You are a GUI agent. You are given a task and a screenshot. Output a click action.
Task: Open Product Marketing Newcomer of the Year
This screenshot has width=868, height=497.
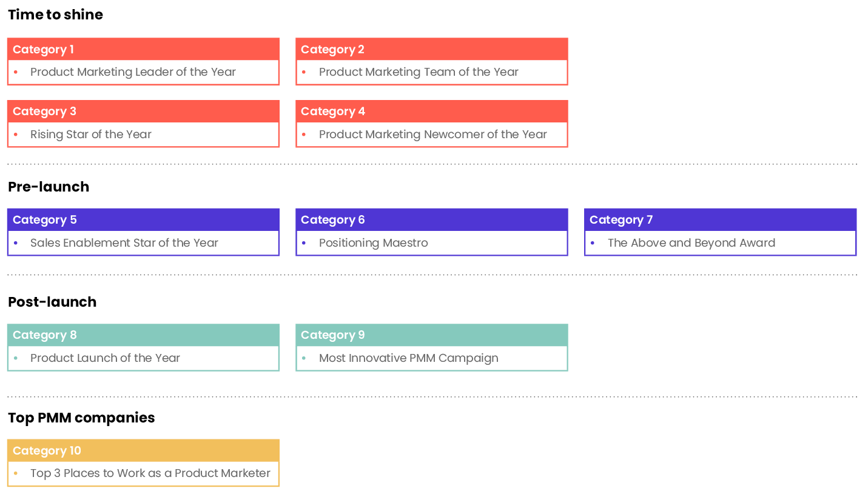(x=433, y=135)
